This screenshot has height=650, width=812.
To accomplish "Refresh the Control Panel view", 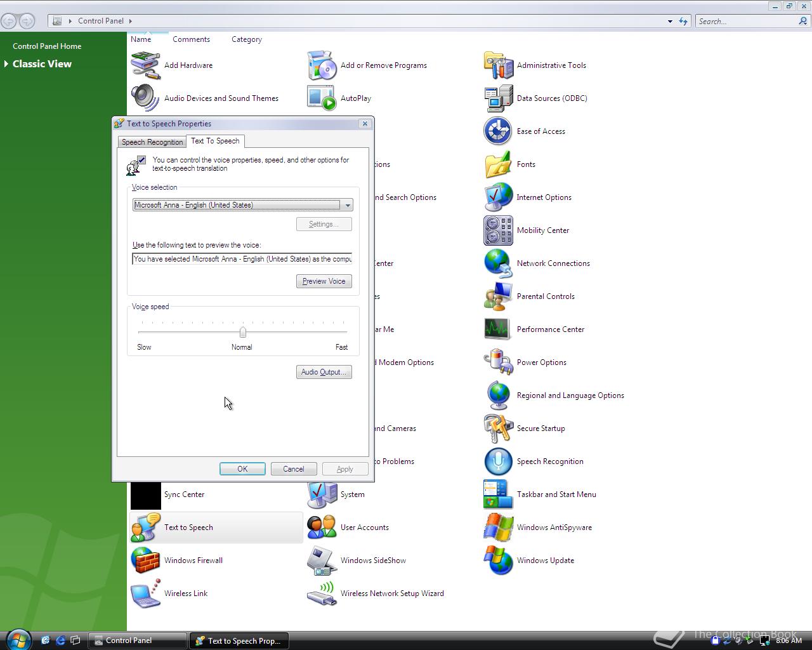I will [683, 21].
